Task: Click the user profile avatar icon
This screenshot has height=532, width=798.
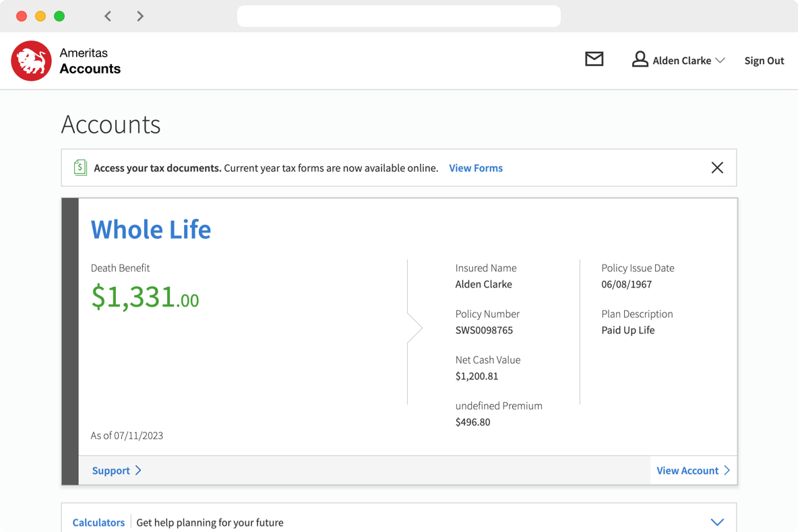Action: coord(639,60)
